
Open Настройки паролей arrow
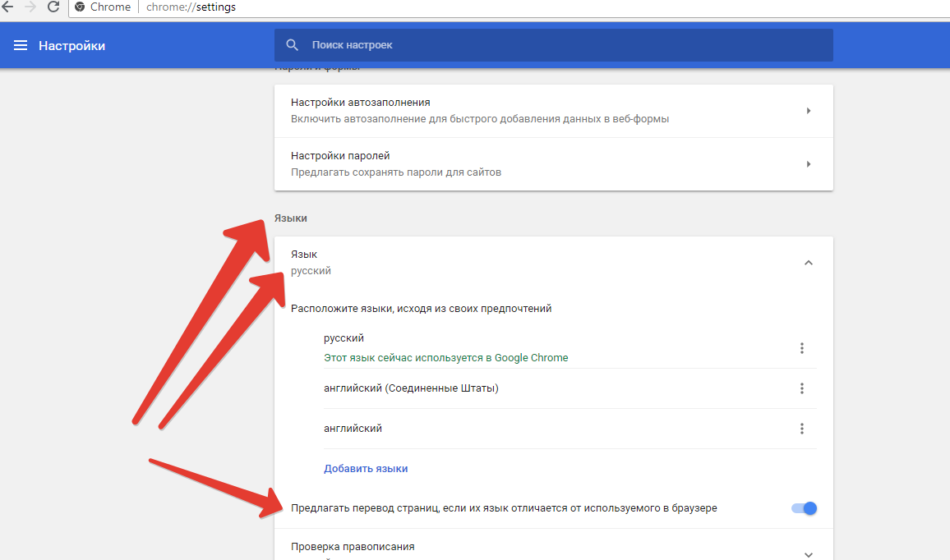[808, 164]
